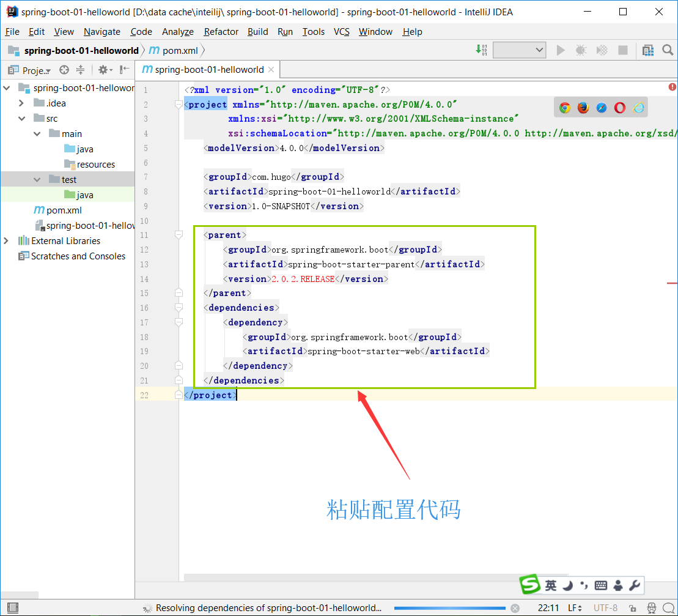Expand the External Libraries node

tap(7, 241)
